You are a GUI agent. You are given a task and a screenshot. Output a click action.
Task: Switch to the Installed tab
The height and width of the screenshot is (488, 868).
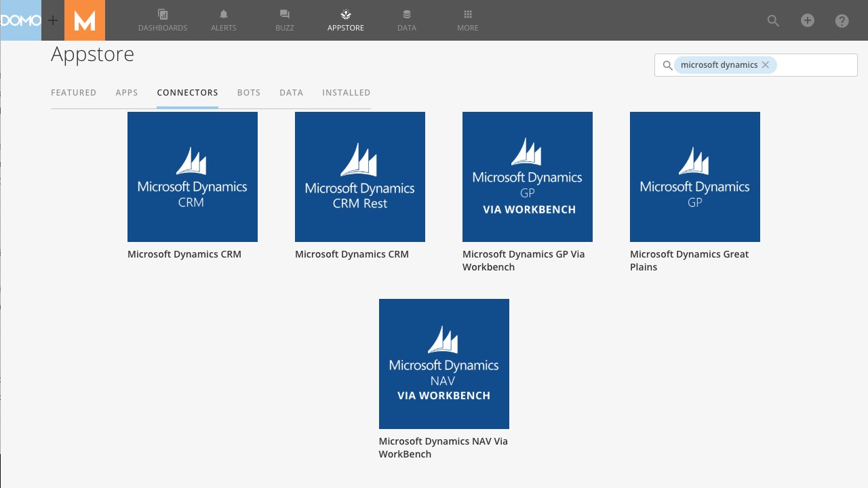point(347,93)
